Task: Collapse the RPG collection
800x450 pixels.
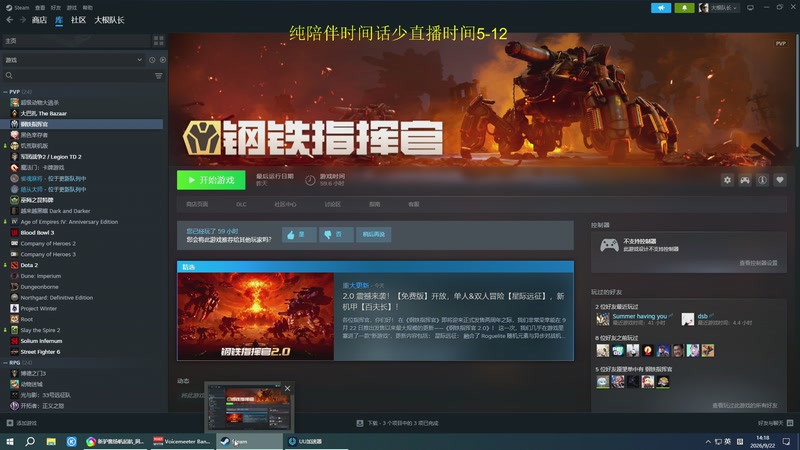Action: (x=5, y=363)
